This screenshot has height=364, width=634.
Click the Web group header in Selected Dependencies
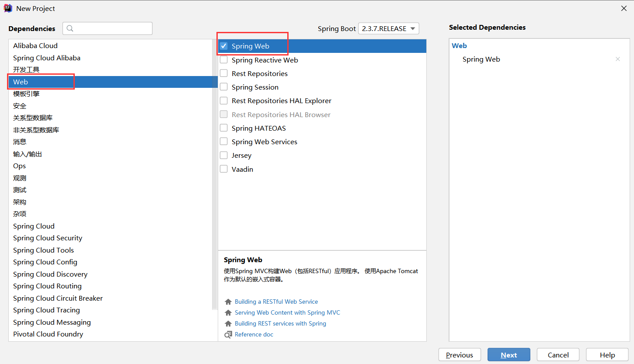pos(459,45)
